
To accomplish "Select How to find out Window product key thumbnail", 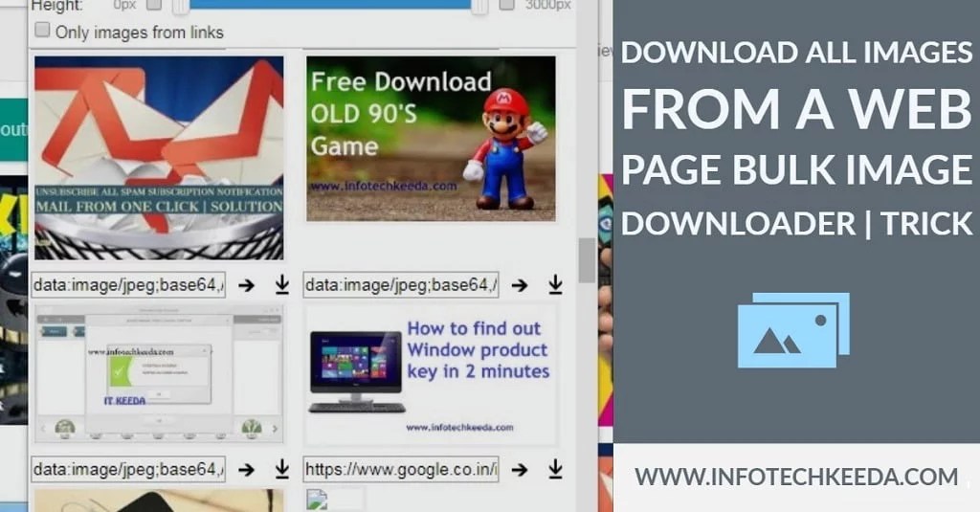I will 431,375.
